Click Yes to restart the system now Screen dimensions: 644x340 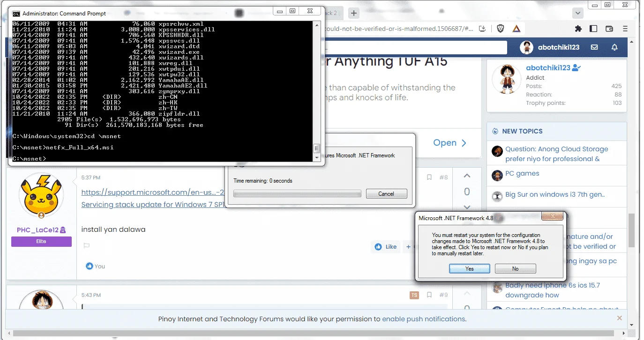tap(470, 268)
